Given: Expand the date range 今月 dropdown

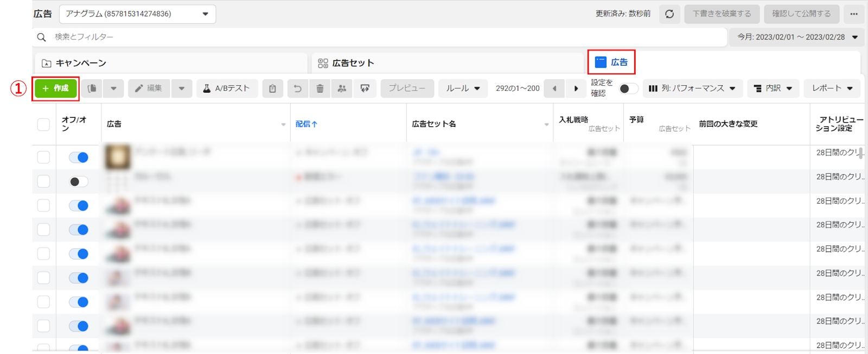Looking at the screenshot, I should tap(796, 37).
